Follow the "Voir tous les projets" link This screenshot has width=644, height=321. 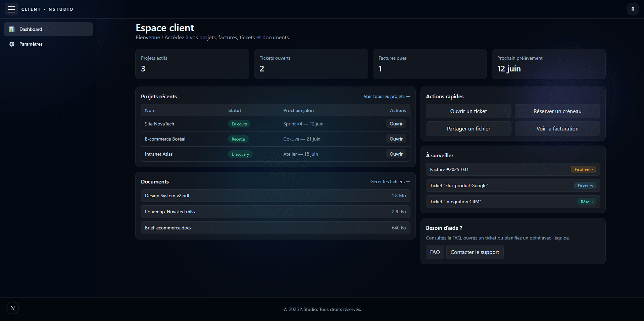pos(386,96)
